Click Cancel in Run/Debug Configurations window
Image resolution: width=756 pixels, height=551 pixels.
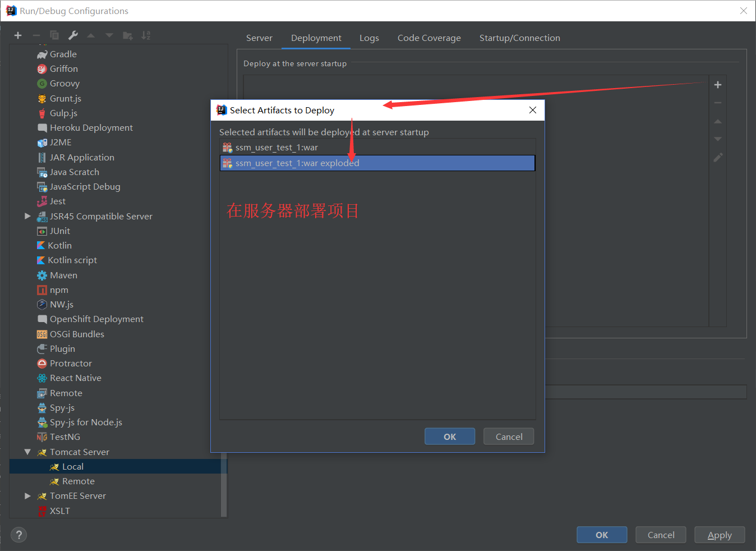(661, 535)
